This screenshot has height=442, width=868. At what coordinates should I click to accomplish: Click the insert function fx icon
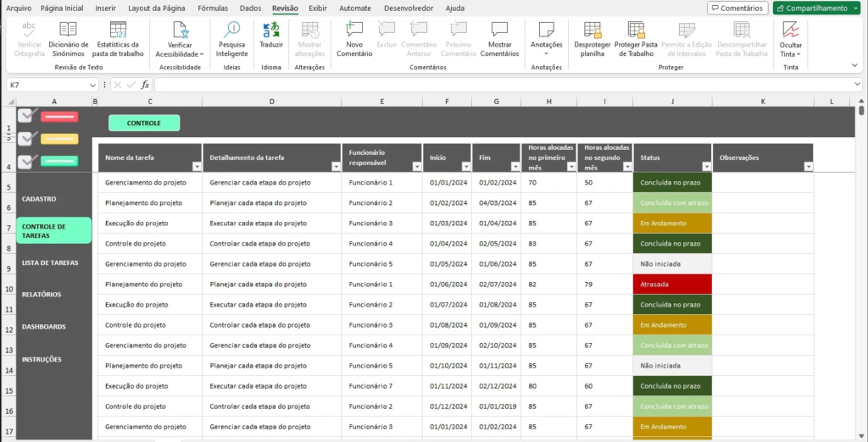(x=145, y=85)
